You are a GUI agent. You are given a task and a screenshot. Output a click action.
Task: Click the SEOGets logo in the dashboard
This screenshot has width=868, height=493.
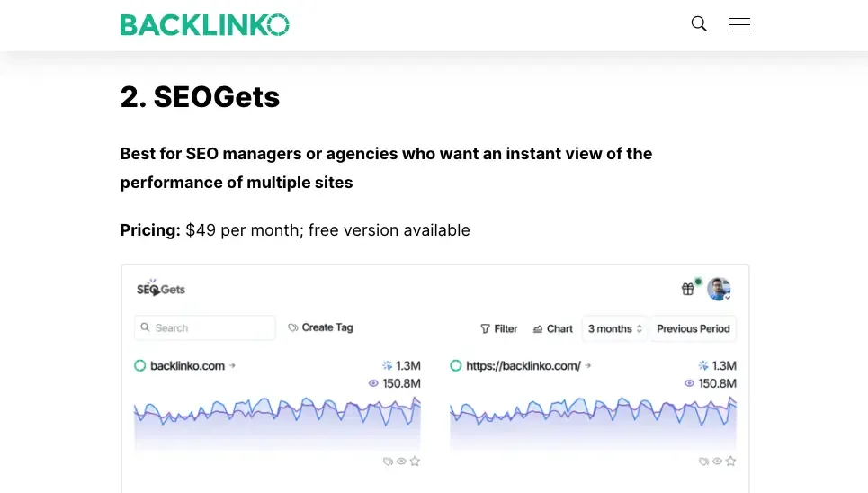coord(161,289)
